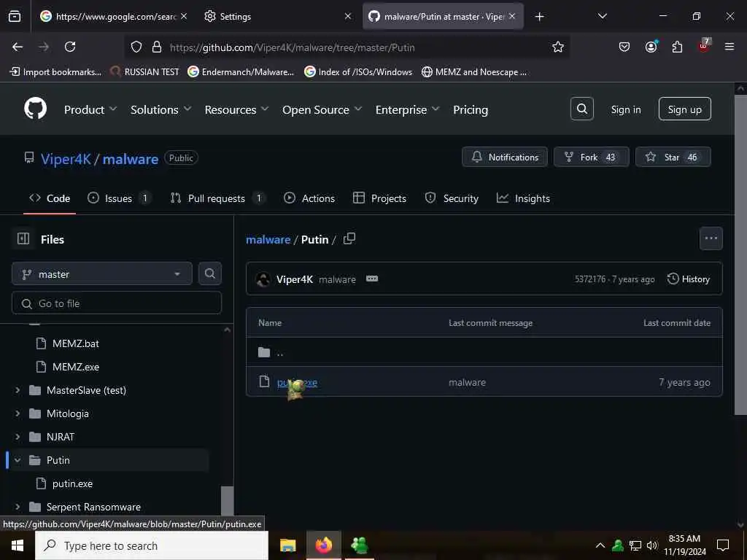Open green people app in taskbar

coord(359,545)
